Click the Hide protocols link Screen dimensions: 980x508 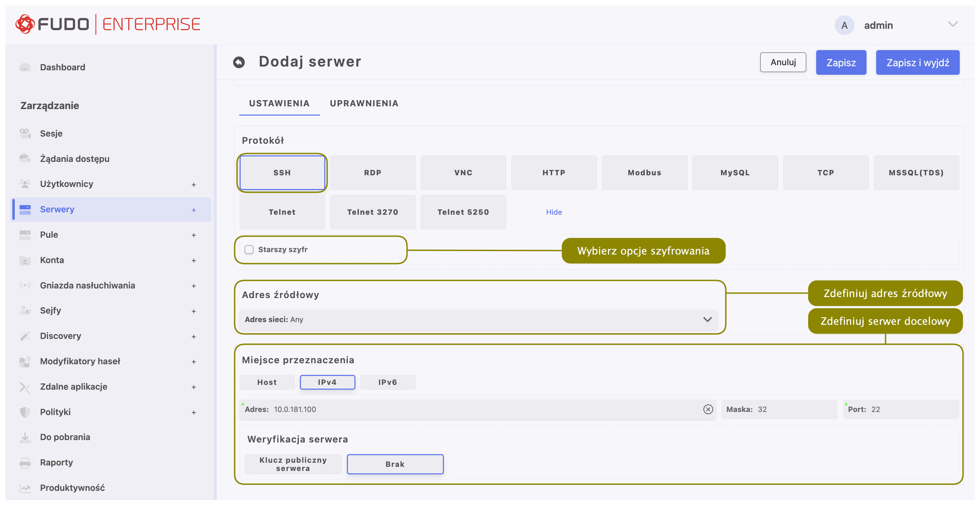pyautogui.click(x=554, y=212)
